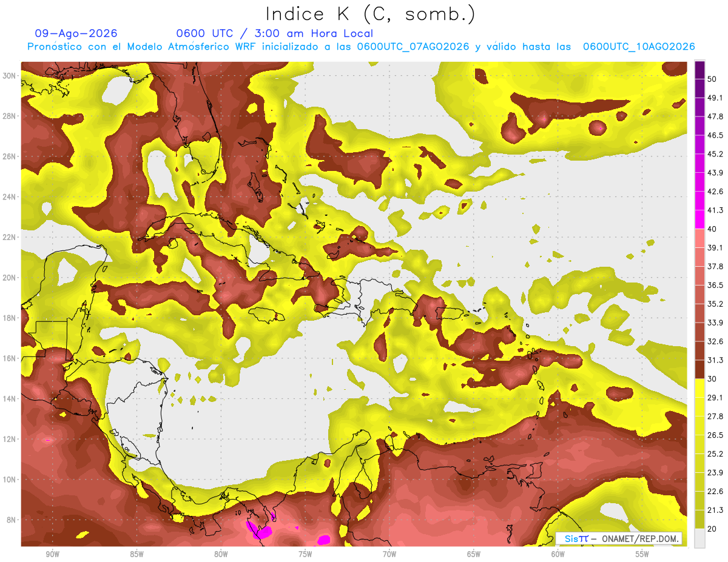Image resolution: width=728 pixels, height=562 pixels.
Task: Click the gray colorbar segment below 20
Action: (x=699, y=538)
